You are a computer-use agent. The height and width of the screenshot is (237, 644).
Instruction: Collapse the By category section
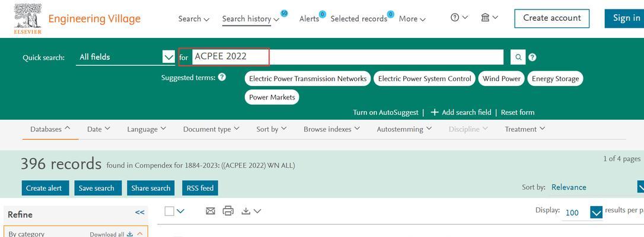pos(139,233)
